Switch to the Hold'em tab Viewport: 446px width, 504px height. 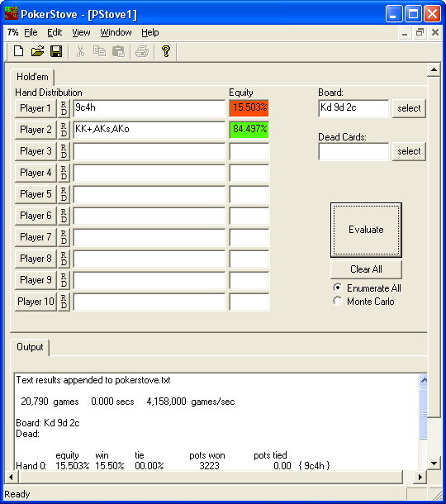[x=32, y=77]
